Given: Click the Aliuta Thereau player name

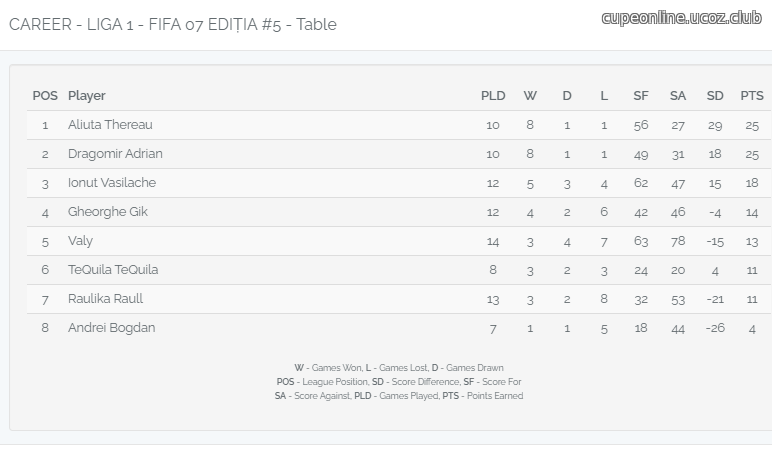Looking at the screenshot, I should [110, 125].
